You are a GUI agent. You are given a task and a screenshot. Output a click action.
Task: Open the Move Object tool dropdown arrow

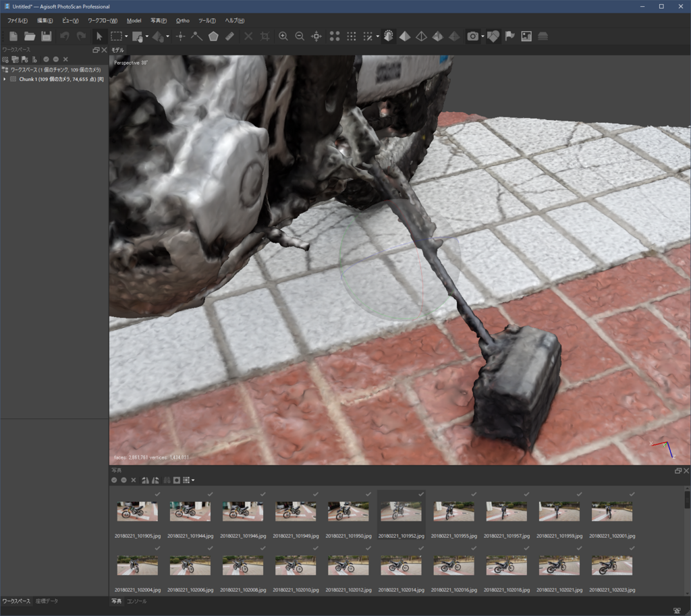167,36
